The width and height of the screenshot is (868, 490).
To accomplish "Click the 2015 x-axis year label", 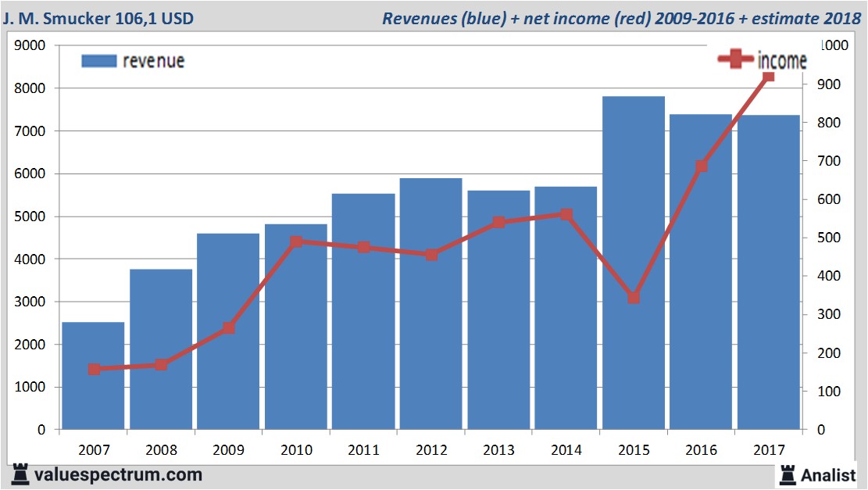I will point(634,450).
